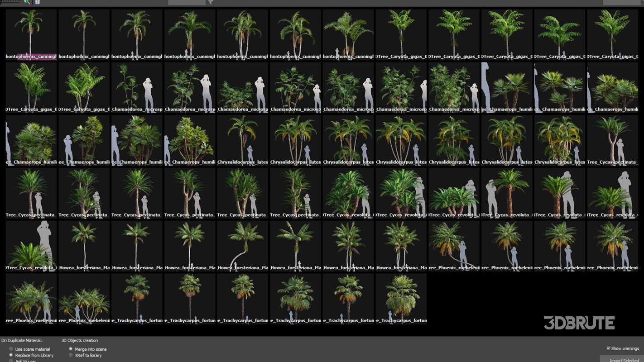
Task: Click the red checklist icon on the toolbar
Action: click(x=38, y=2)
